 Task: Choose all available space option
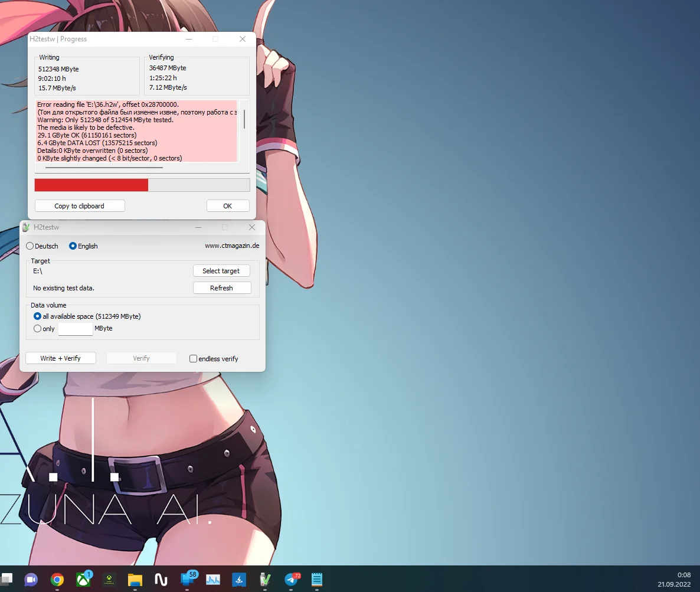pyautogui.click(x=87, y=316)
